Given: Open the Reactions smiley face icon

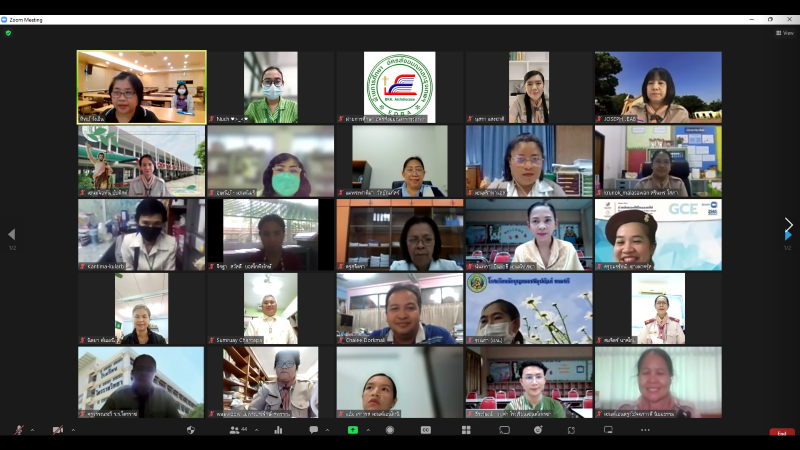Looking at the screenshot, I should click(538, 430).
